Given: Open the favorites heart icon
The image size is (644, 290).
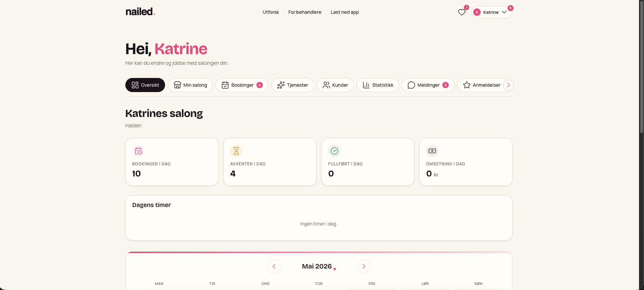Looking at the screenshot, I should (x=462, y=12).
